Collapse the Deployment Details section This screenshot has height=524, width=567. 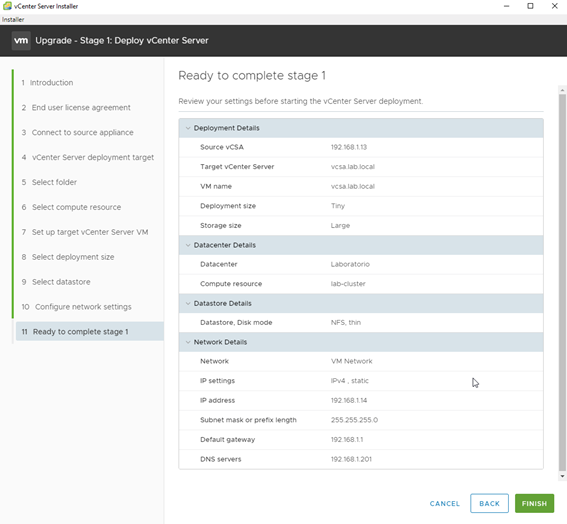tap(188, 128)
